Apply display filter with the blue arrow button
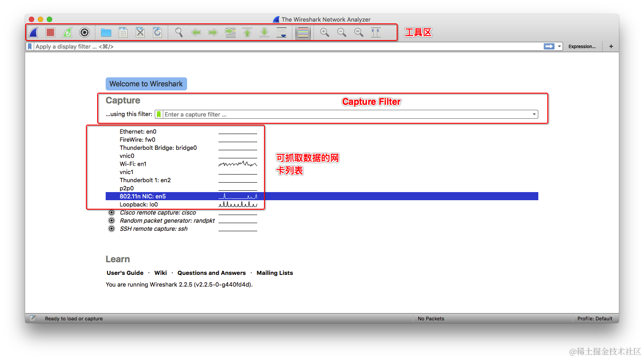The height and width of the screenshot is (359, 644). 549,46
